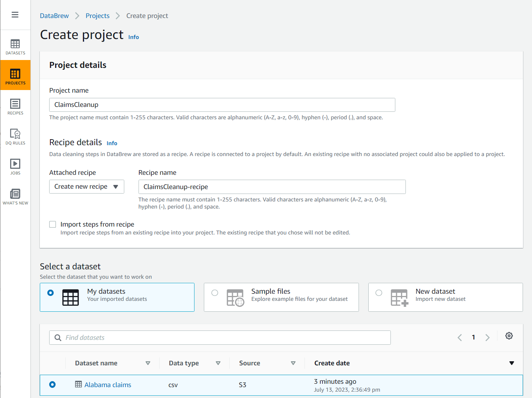Open the Create date filter arrow
This screenshot has height=398, width=532.
(x=512, y=363)
